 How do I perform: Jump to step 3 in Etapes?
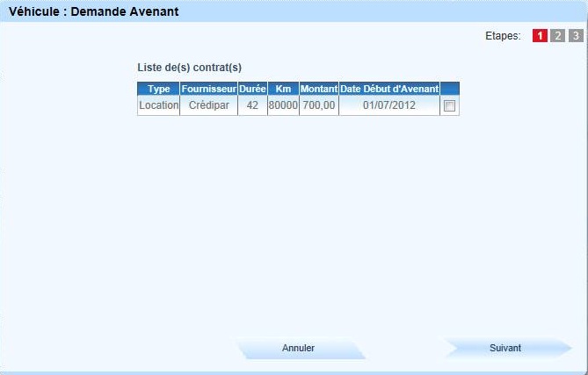tap(575, 36)
